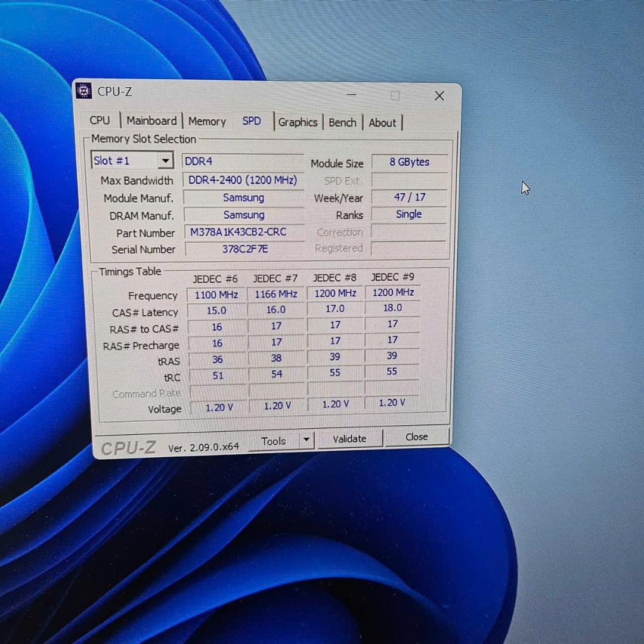Select the Module Manuf. Samsung value
Screen dimensions: 644x644
[243, 197]
